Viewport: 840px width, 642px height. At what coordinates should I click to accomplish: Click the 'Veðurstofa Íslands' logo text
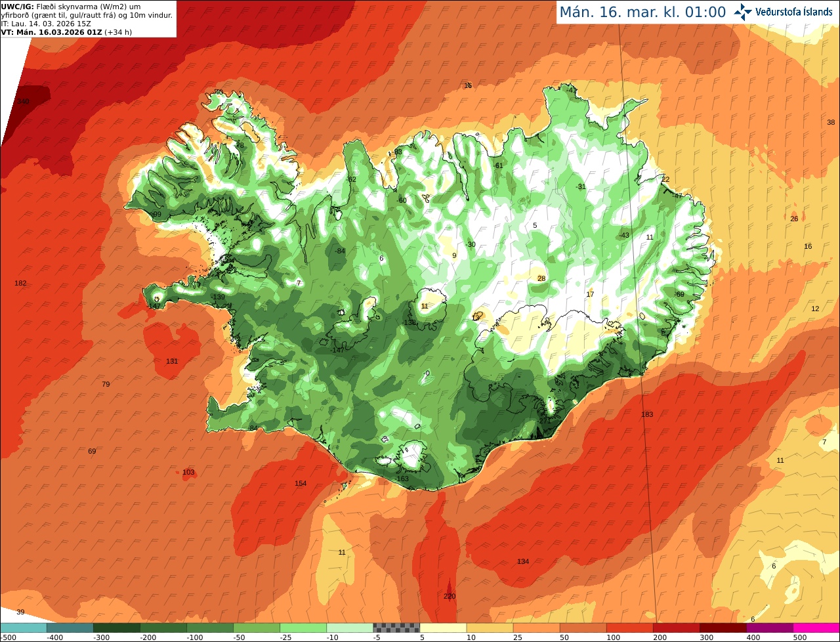(793, 12)
